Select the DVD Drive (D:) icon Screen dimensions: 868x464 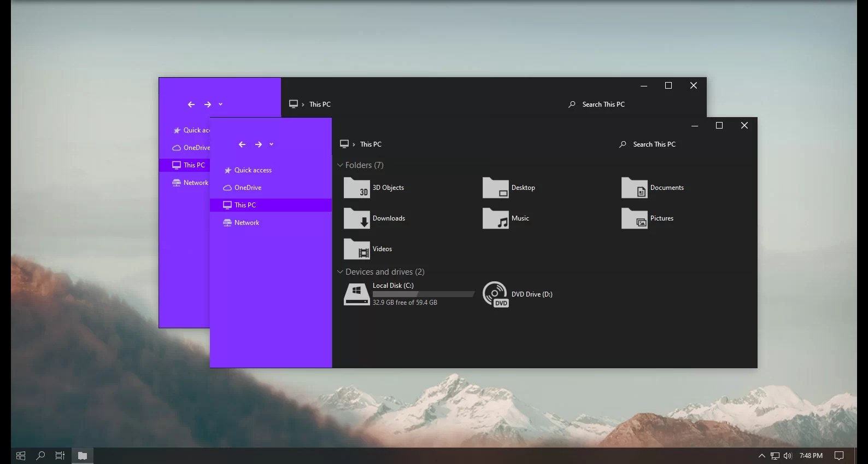(x=496, y=294)
